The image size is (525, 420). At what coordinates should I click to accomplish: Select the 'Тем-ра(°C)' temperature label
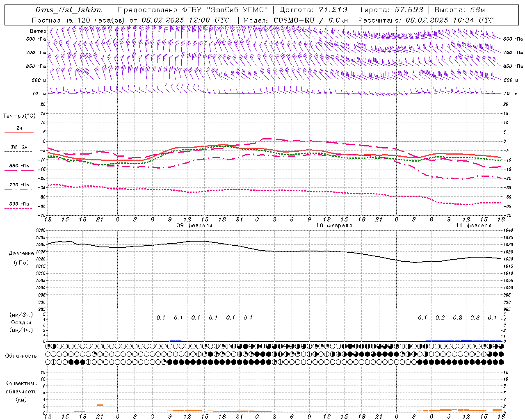19,116
